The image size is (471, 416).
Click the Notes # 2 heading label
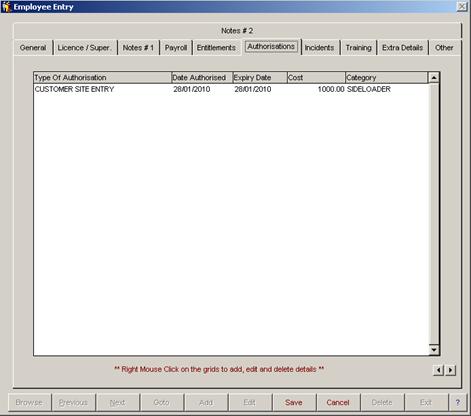click(x=237, y=31)
